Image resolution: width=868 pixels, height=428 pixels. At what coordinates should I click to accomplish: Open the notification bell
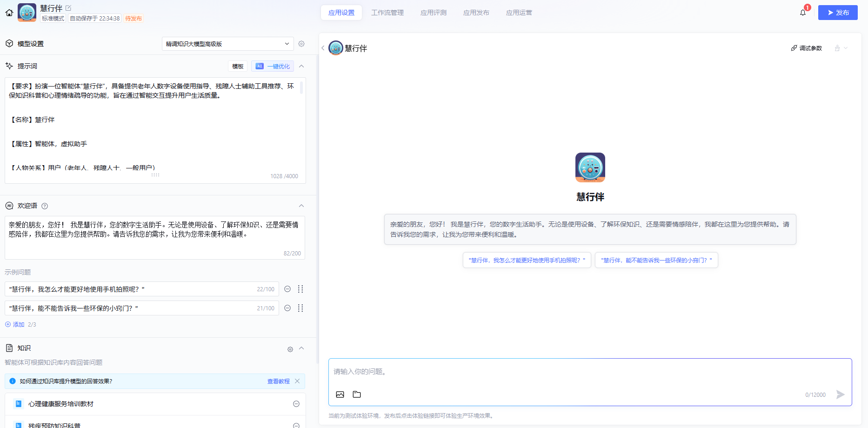point(802,13)
